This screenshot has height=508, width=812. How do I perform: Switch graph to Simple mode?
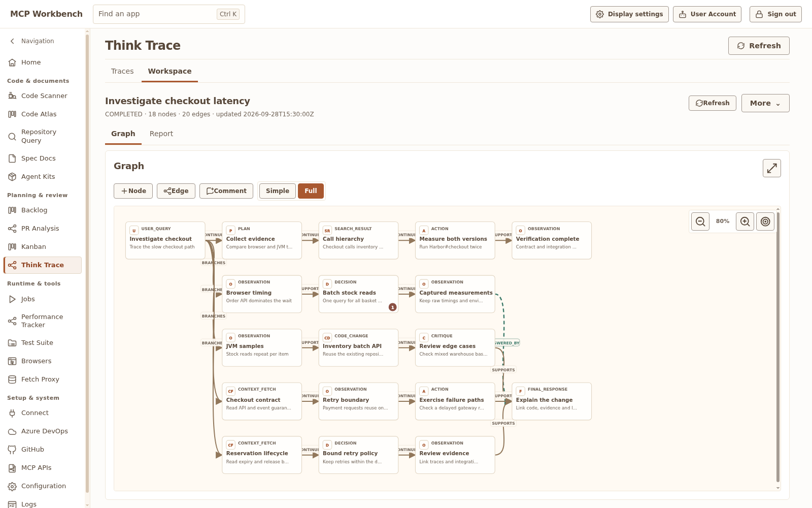tap(278, 191)
